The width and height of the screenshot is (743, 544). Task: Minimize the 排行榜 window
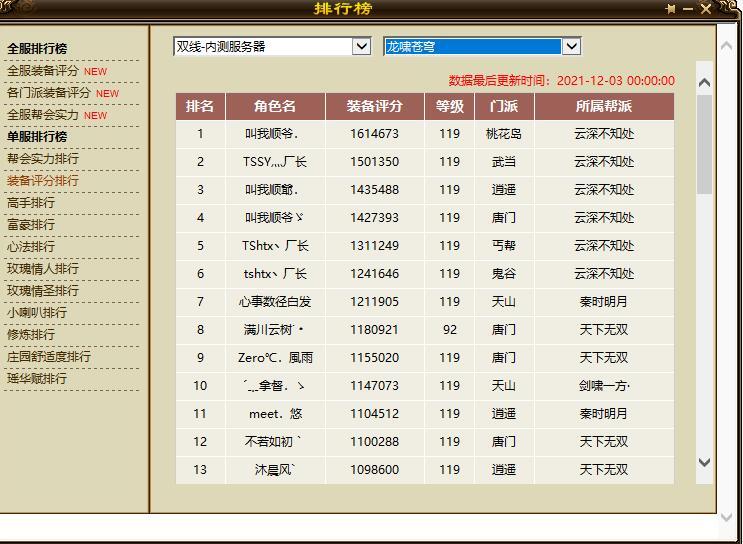pyautogui.click(x=688, y=9)
